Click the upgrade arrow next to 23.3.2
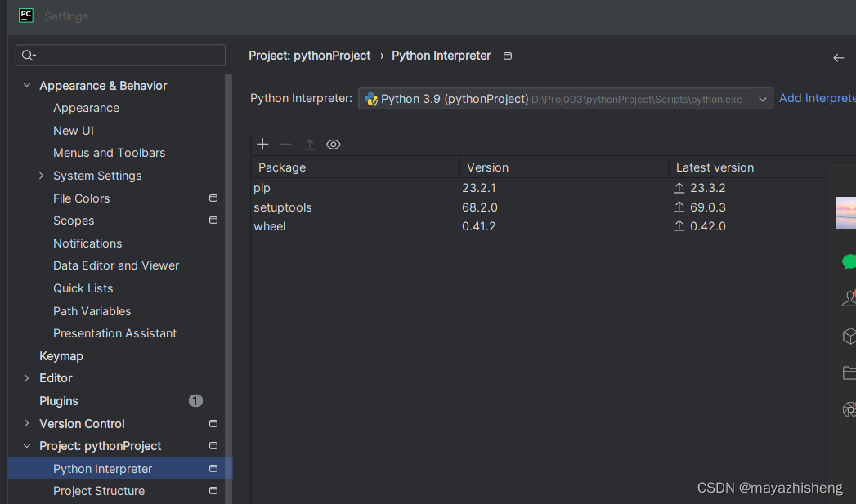 (x=679, y=188)
